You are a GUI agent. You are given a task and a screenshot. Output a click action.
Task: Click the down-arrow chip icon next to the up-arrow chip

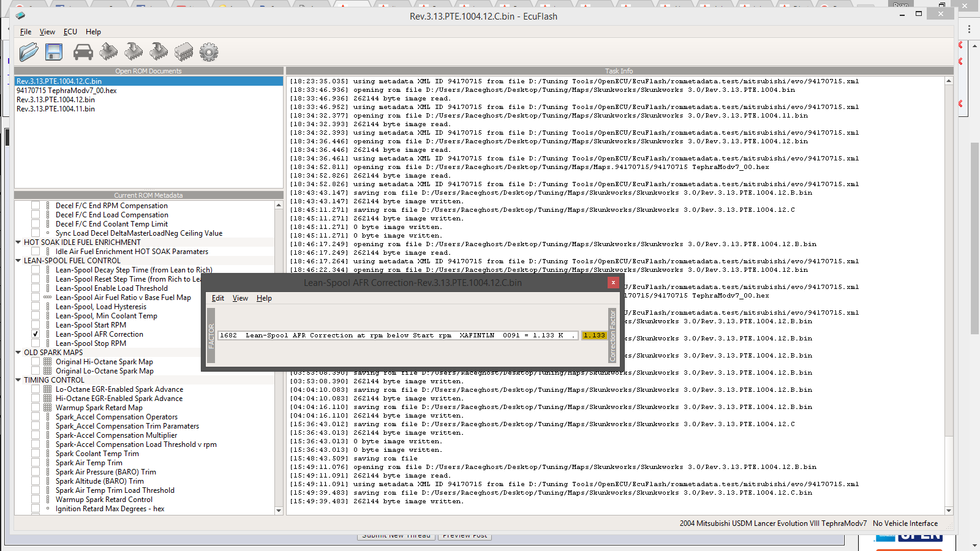(x=134, y=52)
